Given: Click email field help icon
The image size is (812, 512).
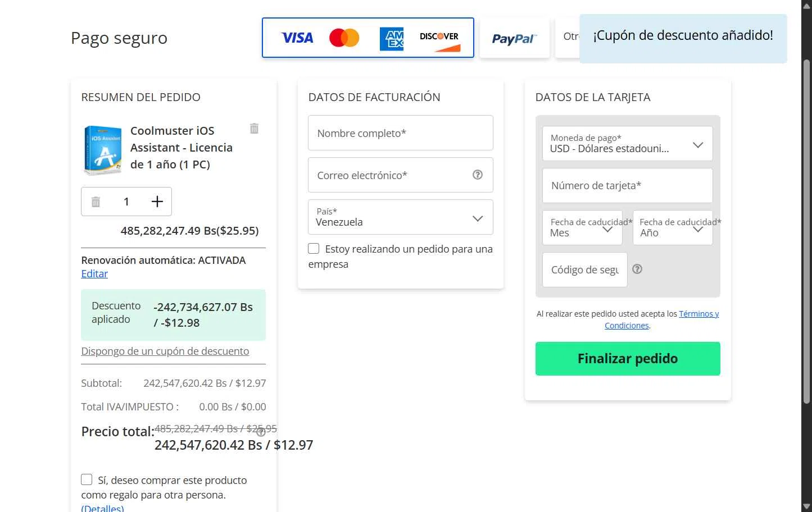Looking at the screenshot, I should tap(478, 175).
